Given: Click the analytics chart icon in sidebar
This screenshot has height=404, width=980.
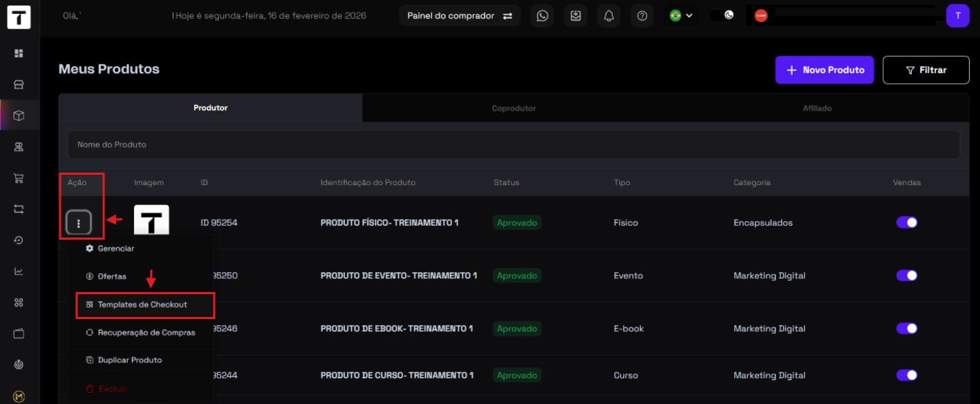Looking at the screenshot, I should [19, 271].
